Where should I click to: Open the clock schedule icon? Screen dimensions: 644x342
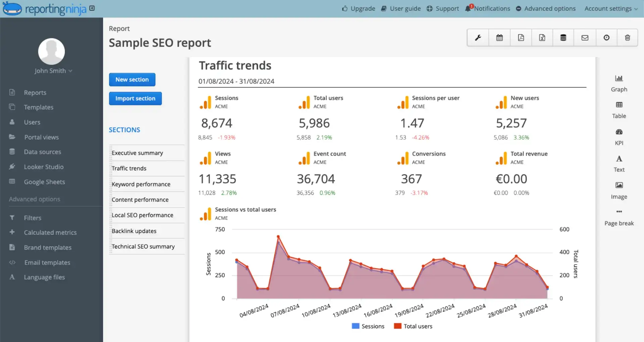[606, 38]
